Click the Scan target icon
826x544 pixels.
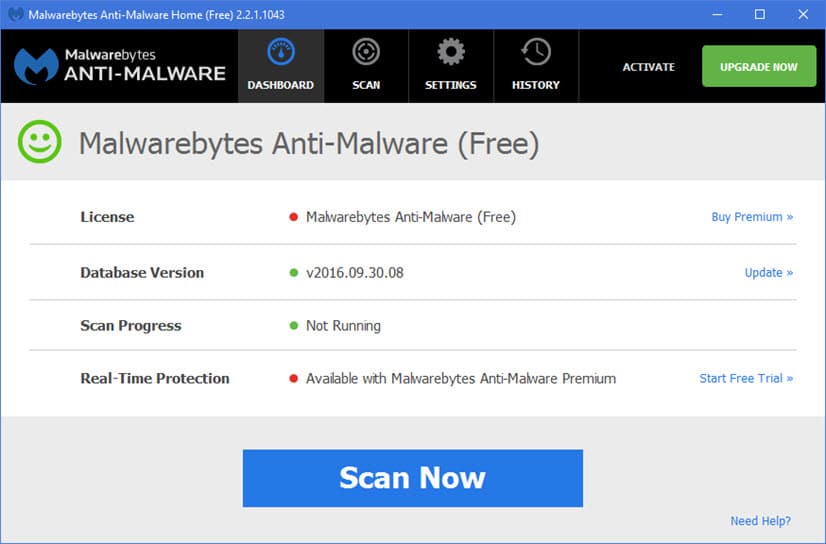coord(366,52)
